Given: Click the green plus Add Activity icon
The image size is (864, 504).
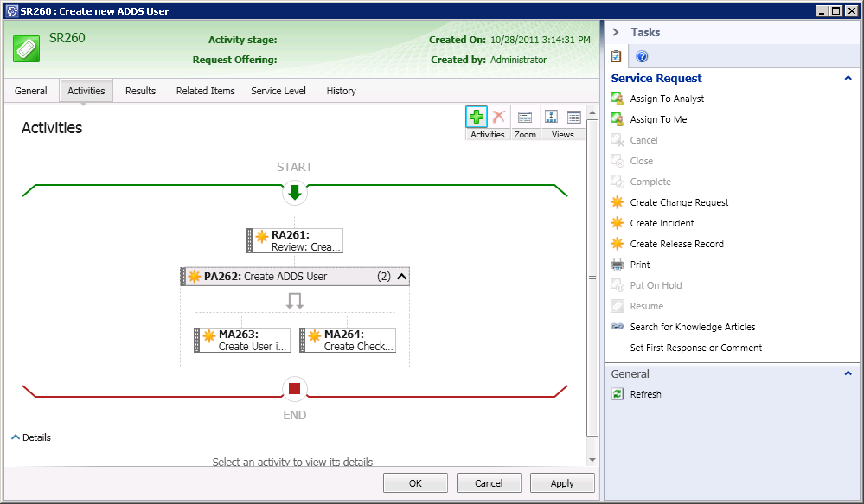Looking at the screenshot, I should 476,118.
